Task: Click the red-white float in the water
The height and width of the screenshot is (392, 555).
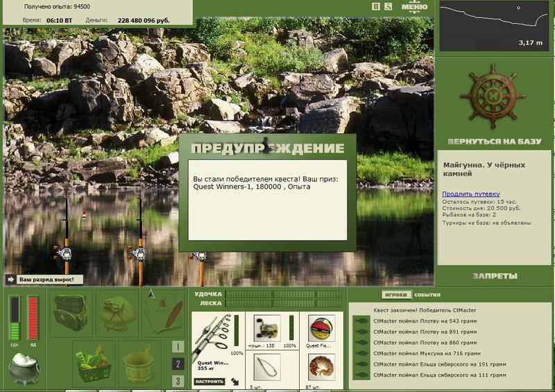Action: (x=84, y=215)
